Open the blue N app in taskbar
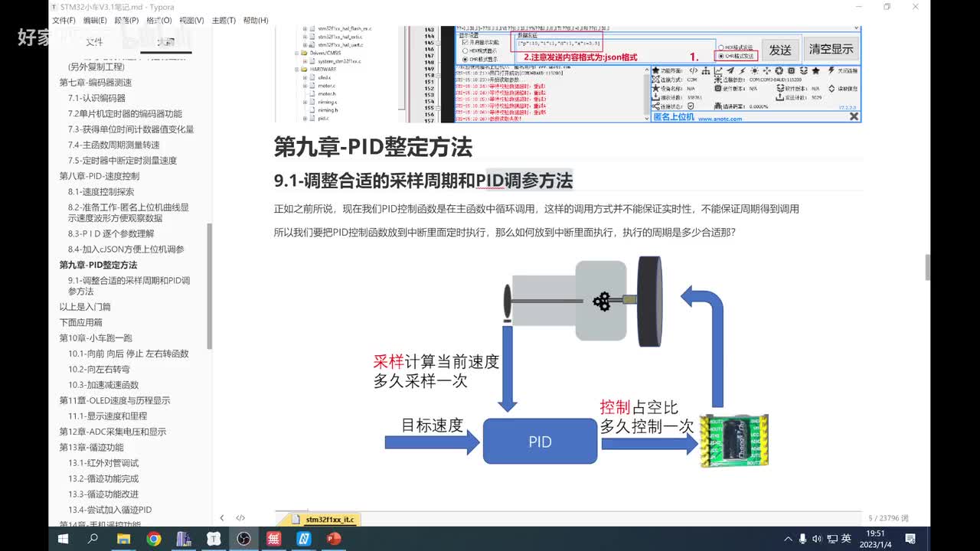 303,539
